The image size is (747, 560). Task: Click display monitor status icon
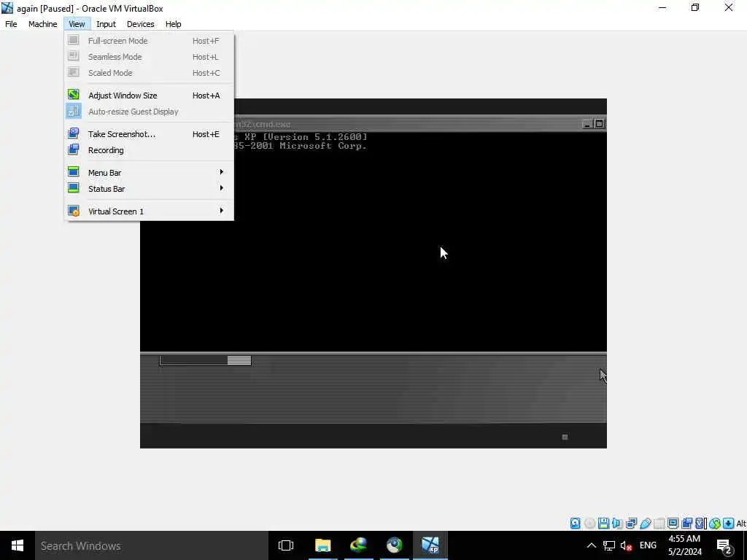[x=673, y=524]
